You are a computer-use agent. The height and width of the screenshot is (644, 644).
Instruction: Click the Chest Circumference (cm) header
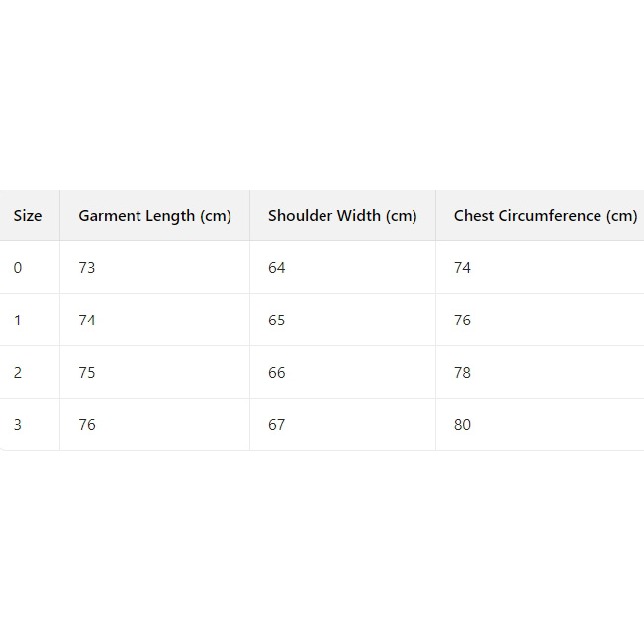(x=545, y=216)
